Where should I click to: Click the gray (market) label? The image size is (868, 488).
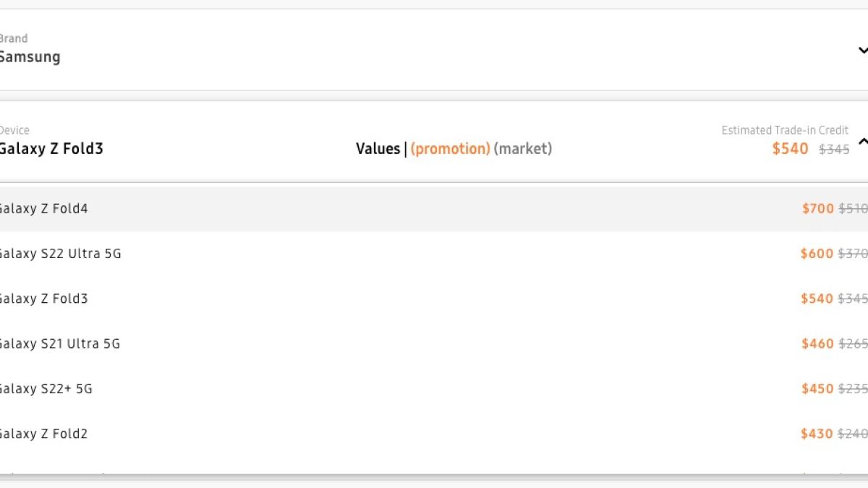(522, 149)
